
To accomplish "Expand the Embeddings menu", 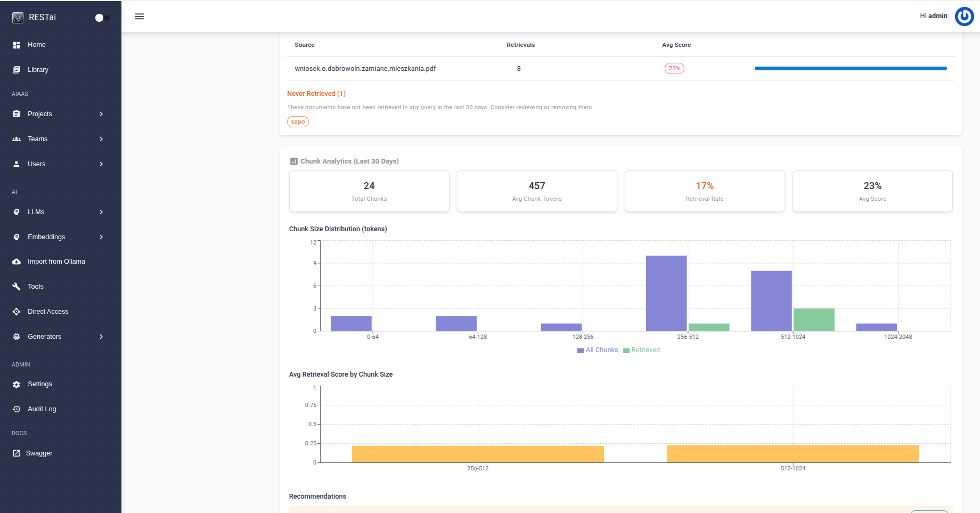I will (x=46, y=237).
